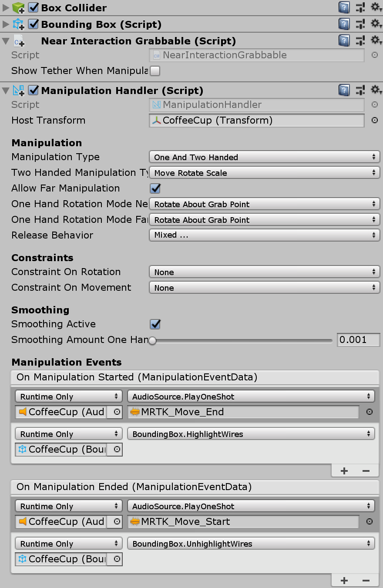Viewport: 383px width, 588px height.
Task: Open the Constraint On Rotation dropdown
Action: pyautogui.click(x=264, y=272)
